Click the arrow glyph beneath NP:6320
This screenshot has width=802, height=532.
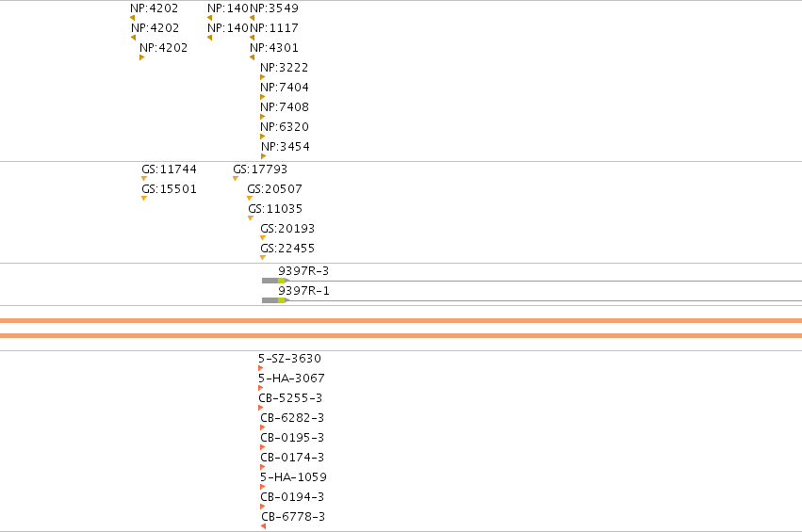(262, 137)
